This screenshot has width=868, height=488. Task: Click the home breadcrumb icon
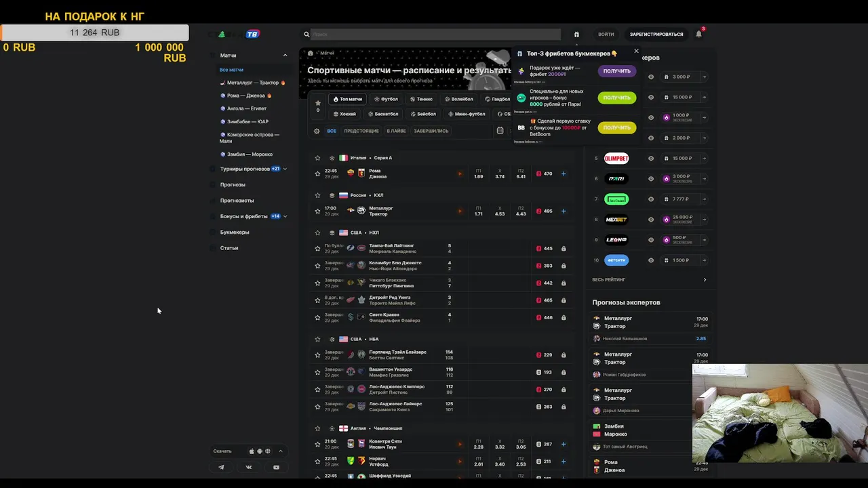click(x=311, y=53)
